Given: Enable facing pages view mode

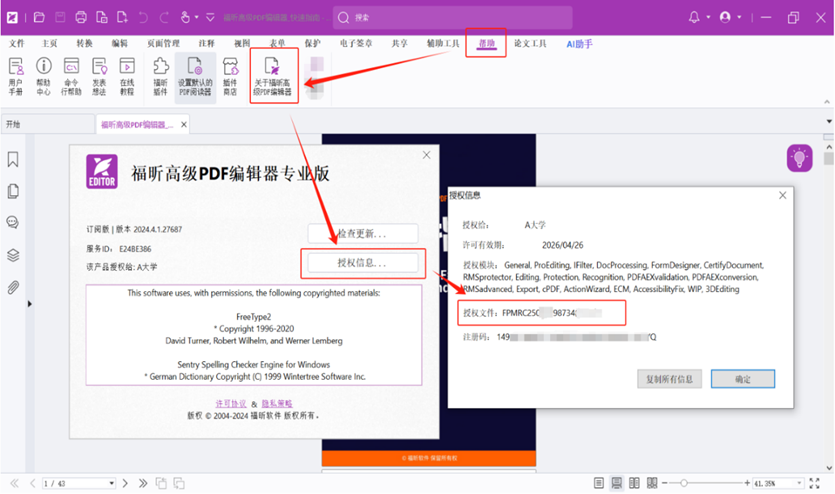Looking at the screenshot, I should tap(634, 483).
